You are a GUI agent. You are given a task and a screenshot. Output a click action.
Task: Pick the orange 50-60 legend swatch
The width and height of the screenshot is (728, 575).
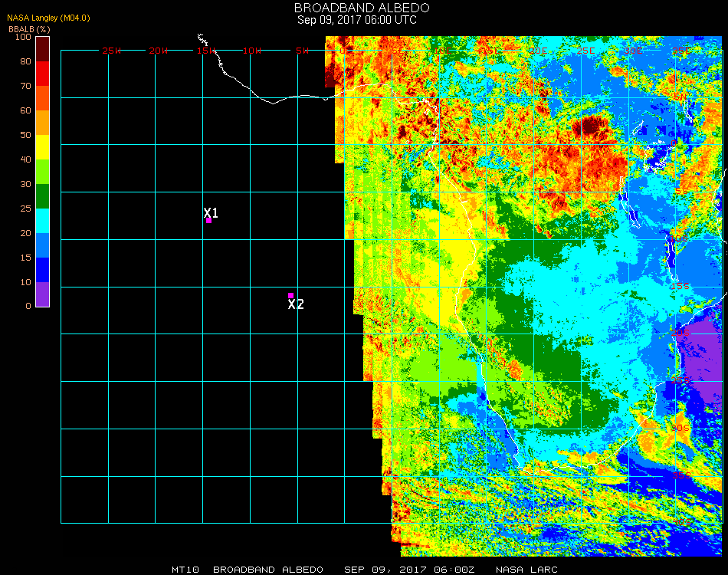43,123
